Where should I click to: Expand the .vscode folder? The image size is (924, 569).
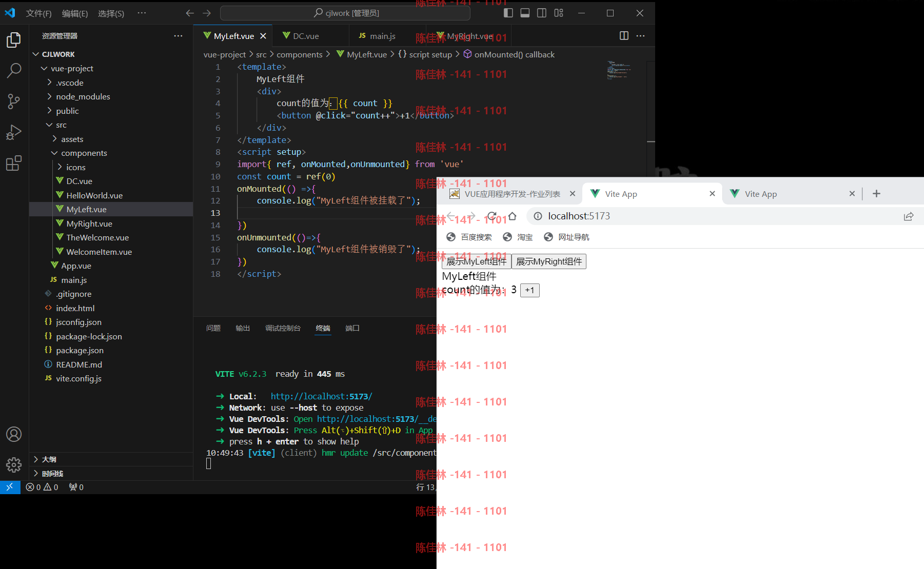tap(111, 83)
